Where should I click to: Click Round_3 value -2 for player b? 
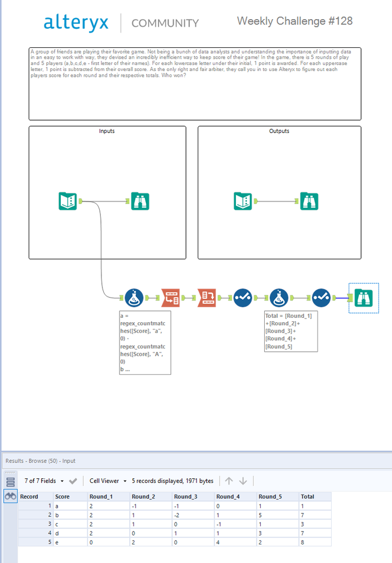click(194, 515)
